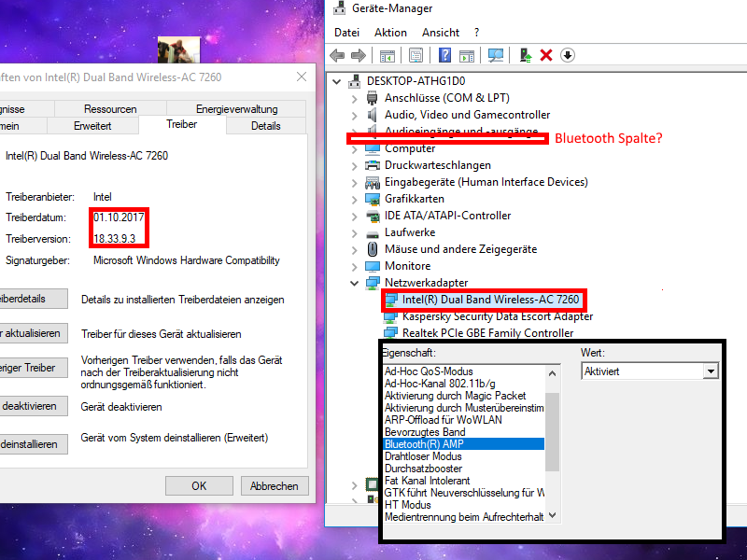Screen dimensions: 747x560
Task: Click the back navigation arrow in Geräte-Manager
Action: 336,55
